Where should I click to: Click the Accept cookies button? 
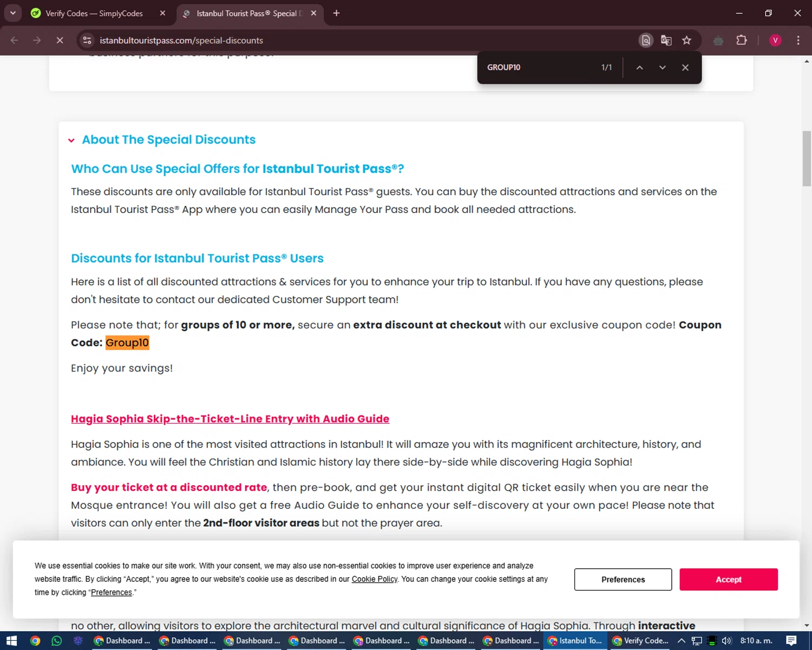[x=729, y=580]
